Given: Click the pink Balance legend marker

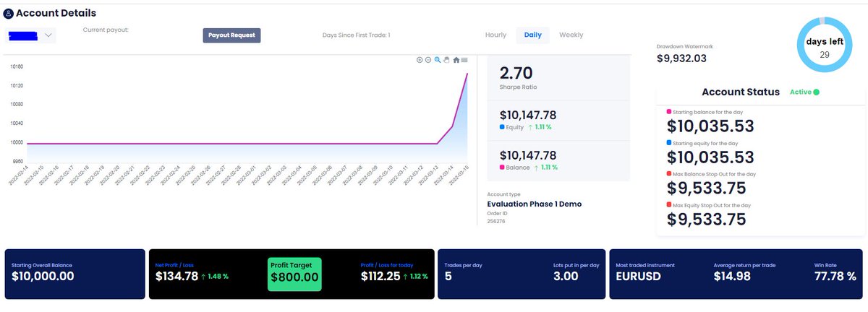Looking at the screenshot, I should tap(503, 168).
